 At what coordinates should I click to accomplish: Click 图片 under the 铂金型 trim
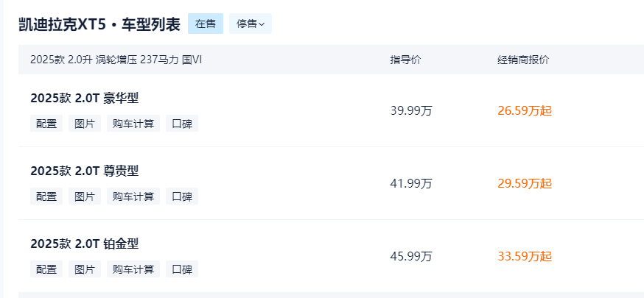85,269
